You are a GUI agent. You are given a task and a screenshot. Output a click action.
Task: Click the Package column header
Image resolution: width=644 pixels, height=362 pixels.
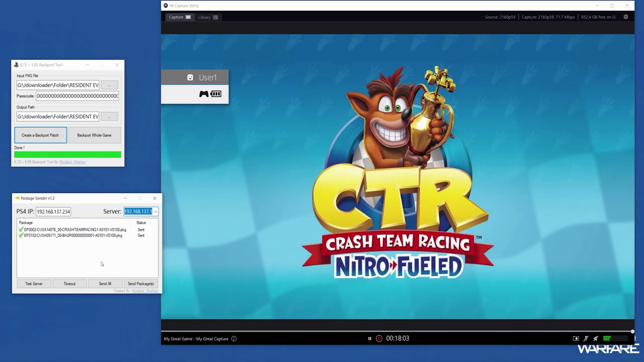[x=26, y=223]
